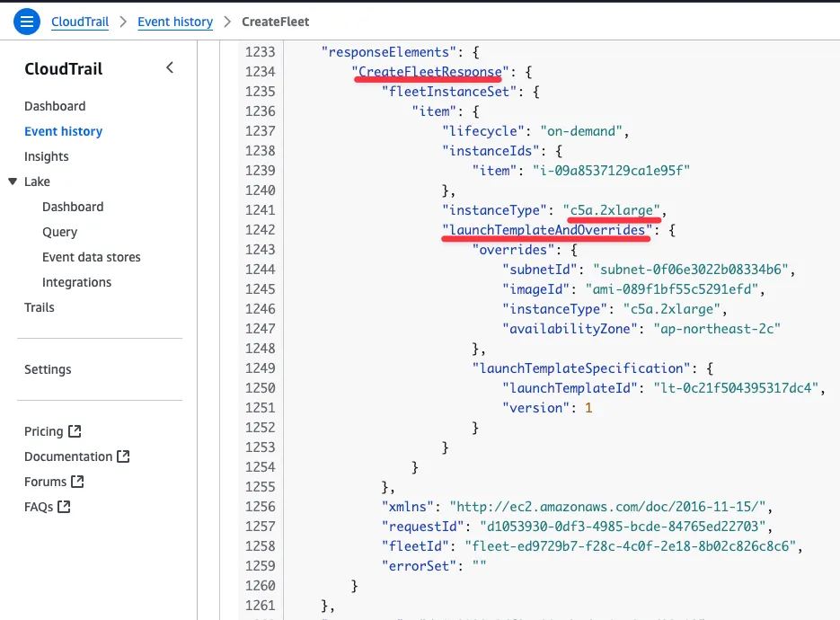The height and width of the screenshot is (620, 840).
Task: Collapse the CloudTrail side panel
Action: coord(170,68)
